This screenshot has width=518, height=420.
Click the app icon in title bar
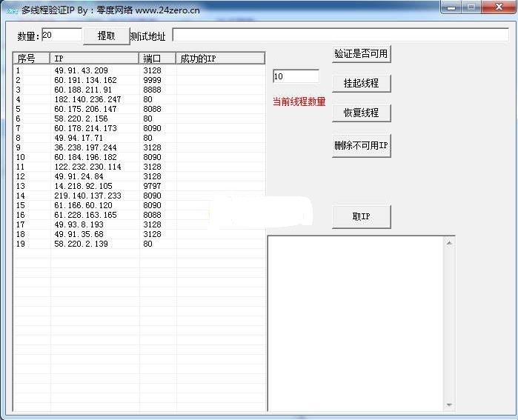(11, 11)
